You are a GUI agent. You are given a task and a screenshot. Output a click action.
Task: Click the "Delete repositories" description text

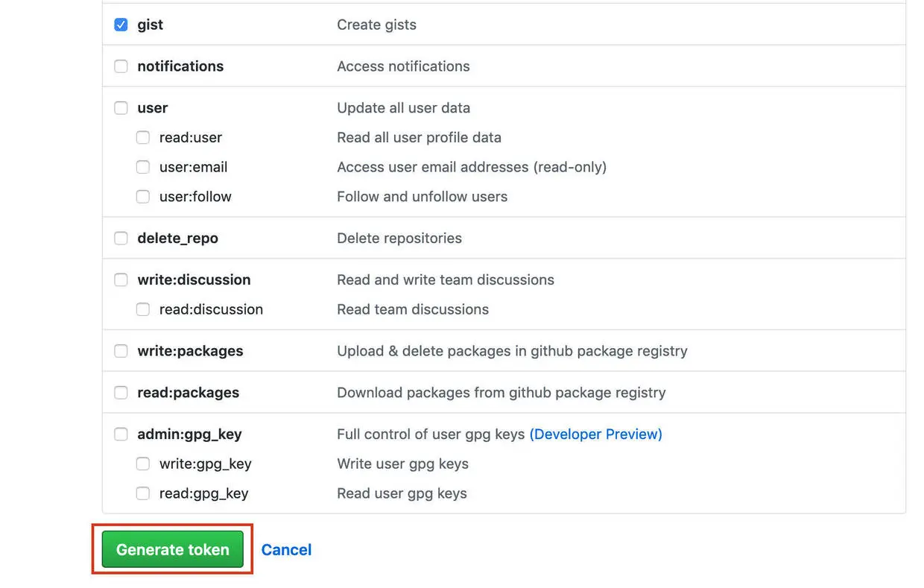tap(399, 238)
